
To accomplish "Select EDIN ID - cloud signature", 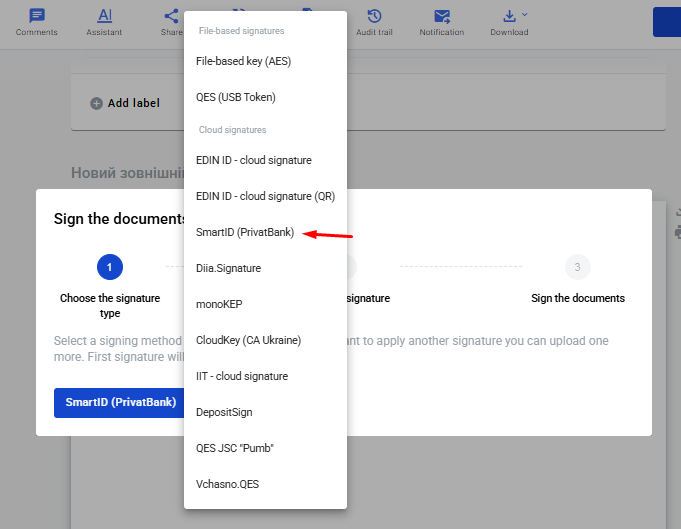I will pyautogui.click(x=265, y=160).
